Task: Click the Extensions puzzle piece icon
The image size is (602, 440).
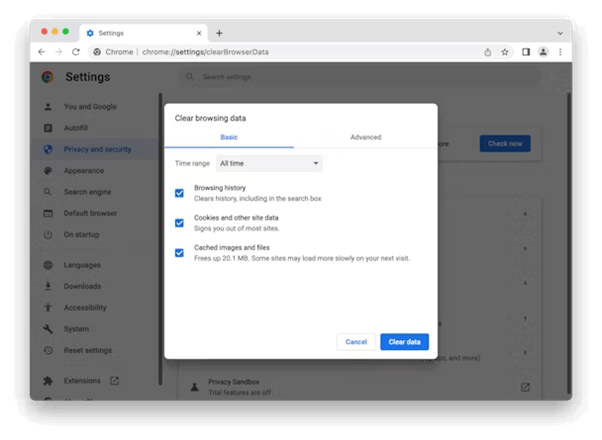Action: pyautogui.click(x=48, y=380)
